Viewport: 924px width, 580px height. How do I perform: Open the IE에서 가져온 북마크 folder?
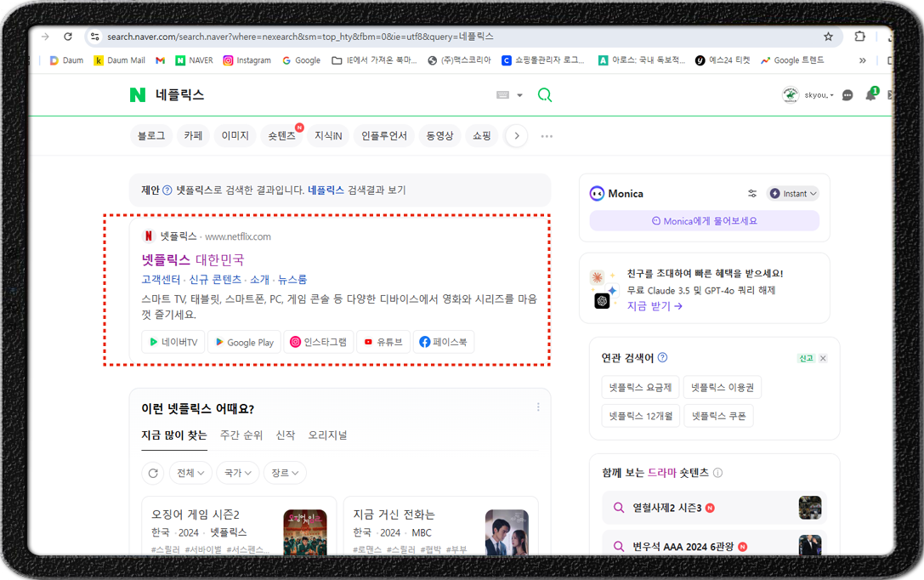pyautogui.click(x=374, y=60)
